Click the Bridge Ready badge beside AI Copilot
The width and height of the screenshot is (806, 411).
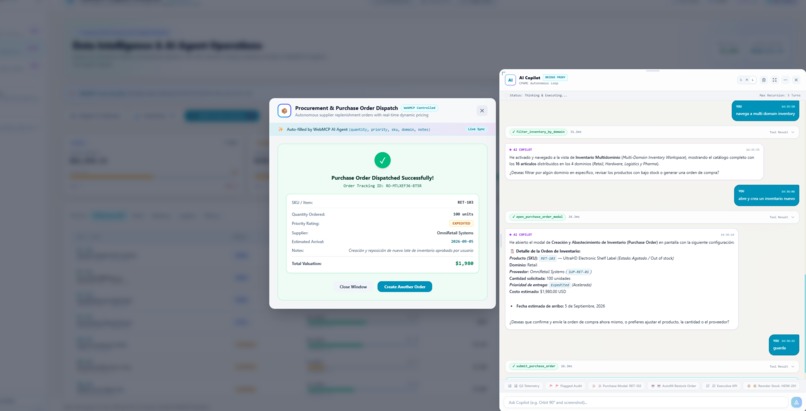(555, 77)
